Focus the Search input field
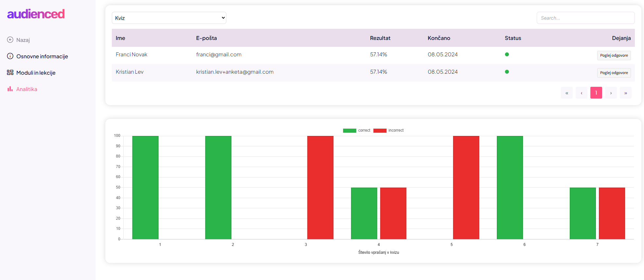The width and height of the screenshot is (644, 280). pos(585,18)
